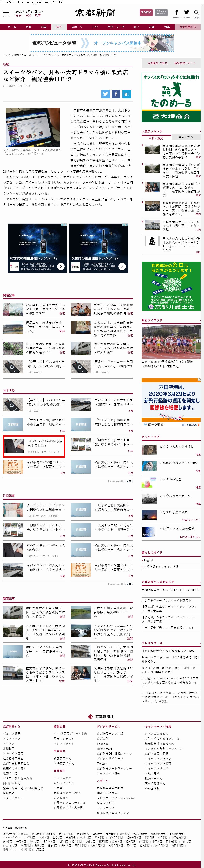Switch ranking to 京都・滋賀 tab
Screen dimensions: 204x868
pos(156,138)
